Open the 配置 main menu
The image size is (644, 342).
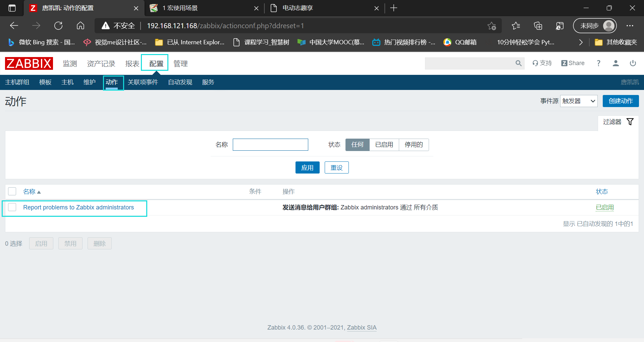click(156, 63)
